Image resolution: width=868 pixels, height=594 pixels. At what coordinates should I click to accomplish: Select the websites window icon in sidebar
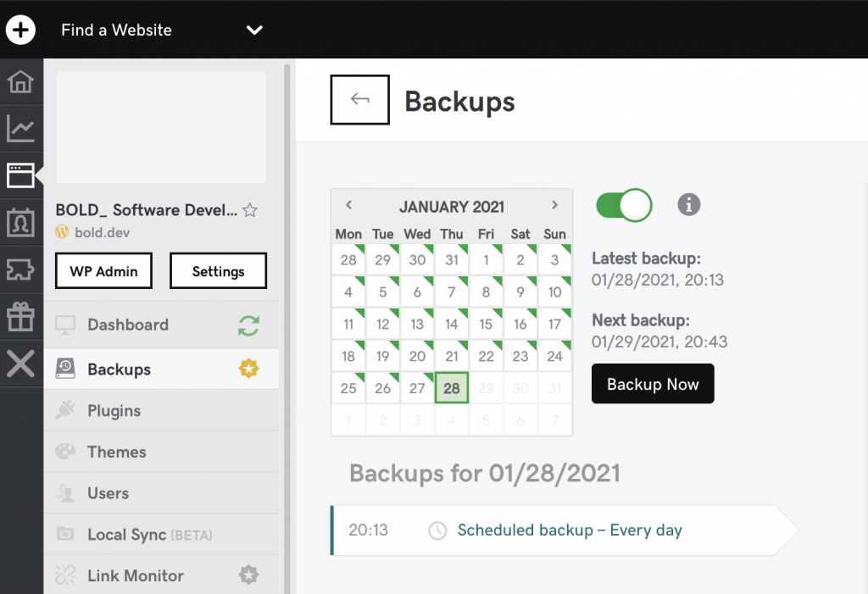(20, 175)
